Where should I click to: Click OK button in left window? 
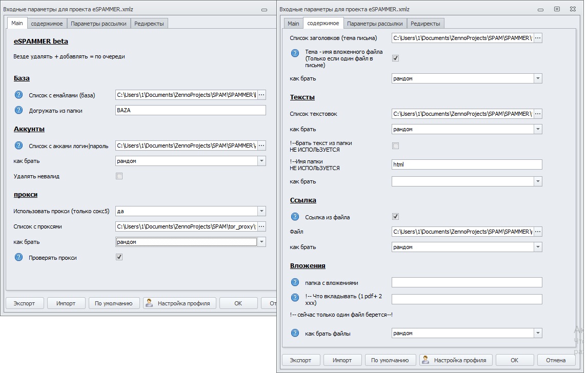(x=238, y=303)
